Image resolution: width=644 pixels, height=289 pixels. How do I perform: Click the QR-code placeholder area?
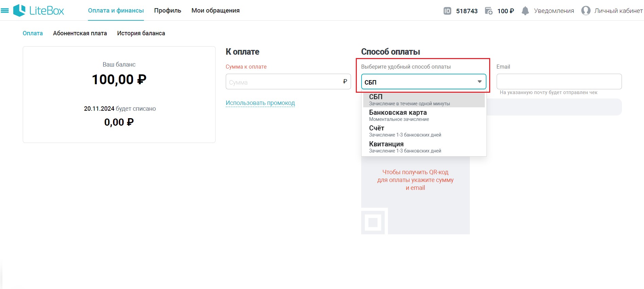[x=416, y=195]
